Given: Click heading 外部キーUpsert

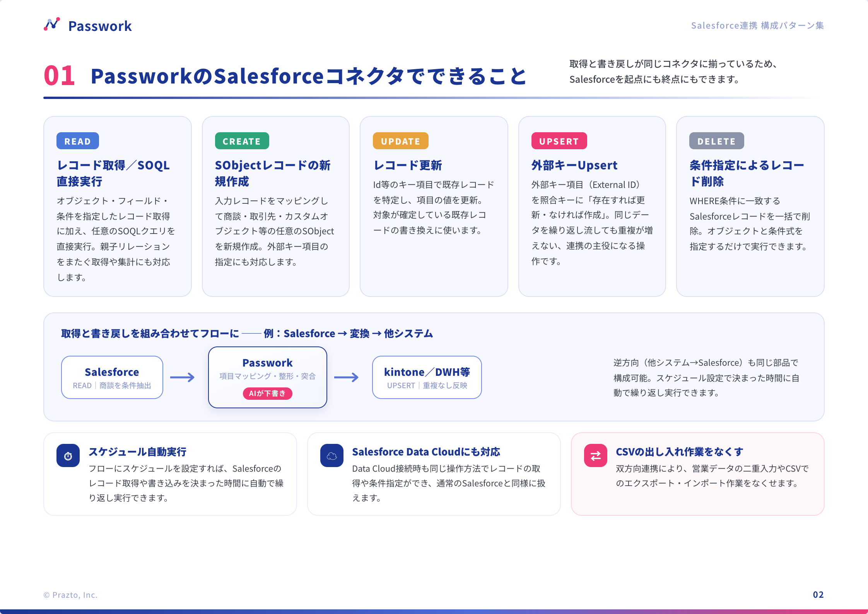Looking at the screenshot, I should click(x=574, y=165).
